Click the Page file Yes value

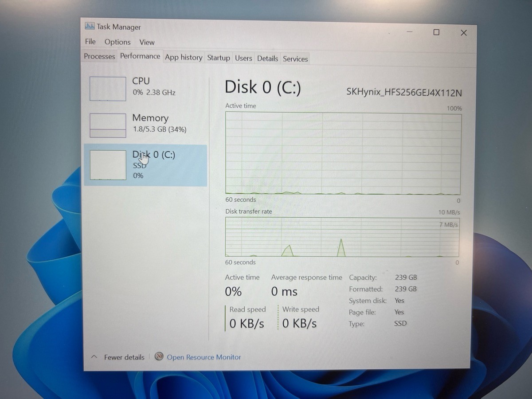tap(399, 312)
